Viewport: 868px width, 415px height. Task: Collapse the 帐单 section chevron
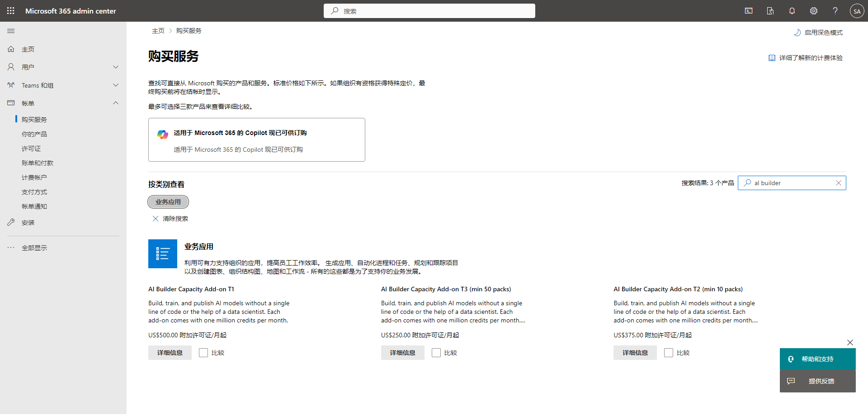pos(116,103)
